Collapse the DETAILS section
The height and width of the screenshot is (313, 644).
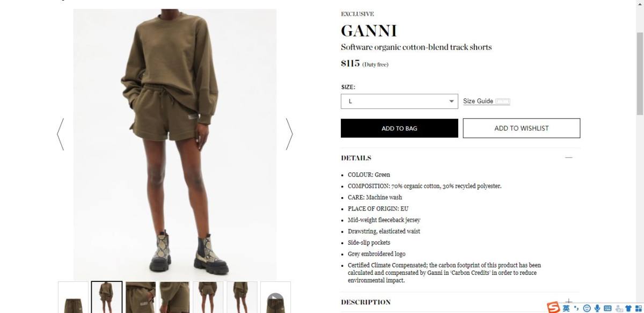point(569,158)
